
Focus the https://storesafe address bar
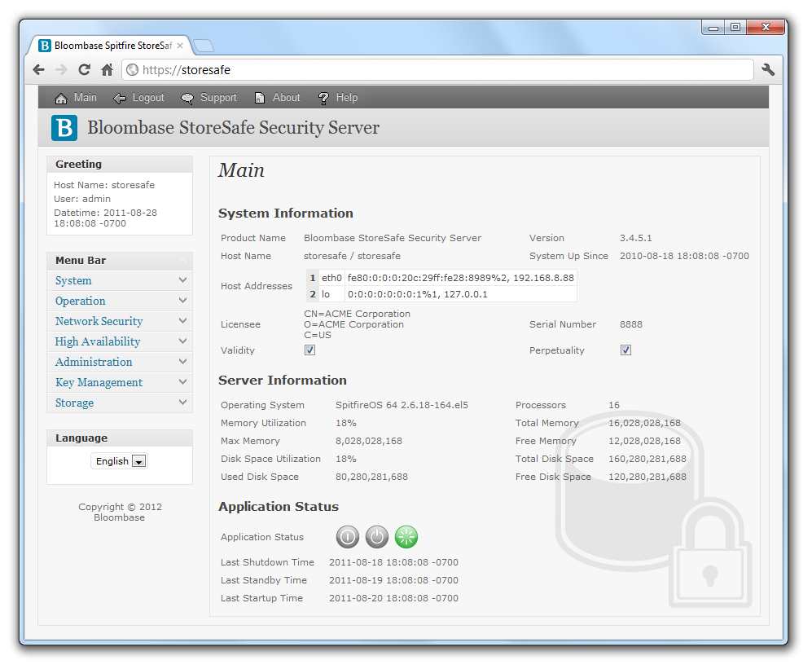point(437,69)
